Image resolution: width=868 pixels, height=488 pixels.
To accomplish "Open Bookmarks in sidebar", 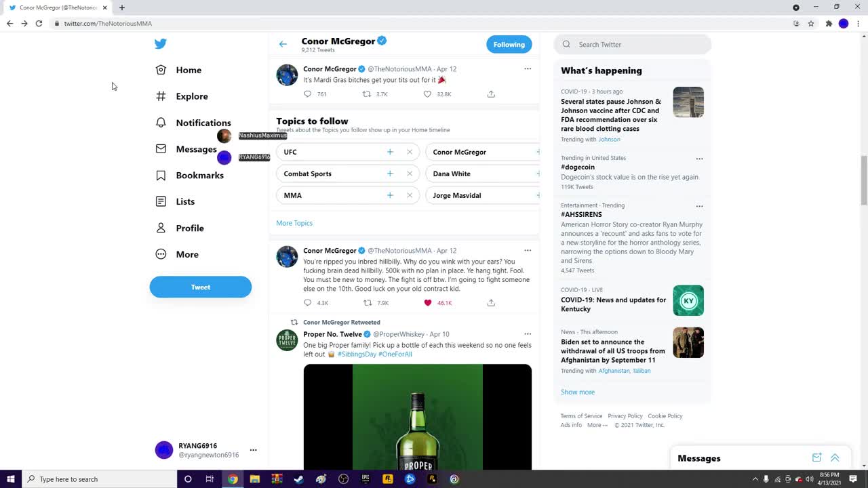I will [190, 176].
